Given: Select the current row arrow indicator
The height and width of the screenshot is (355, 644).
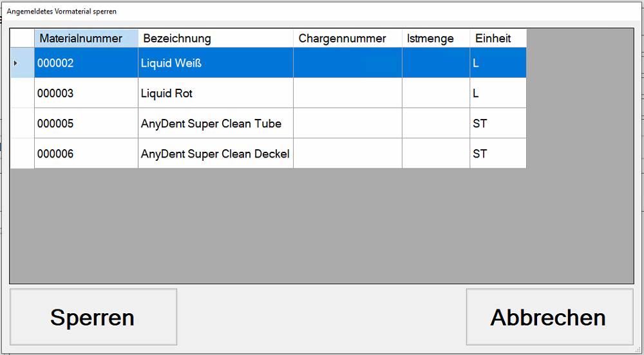Looking at the screenshot, I should coord(22,63).
